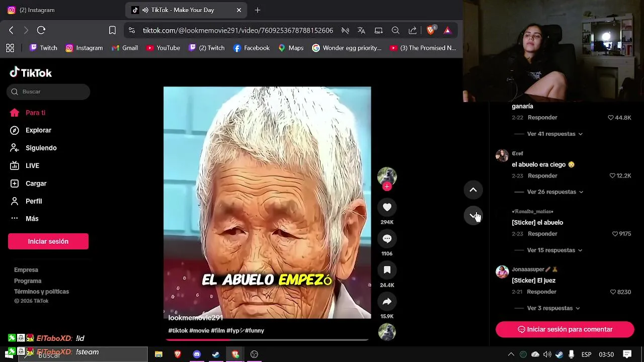Like the comment with 44.8K likes

point(611,118)
